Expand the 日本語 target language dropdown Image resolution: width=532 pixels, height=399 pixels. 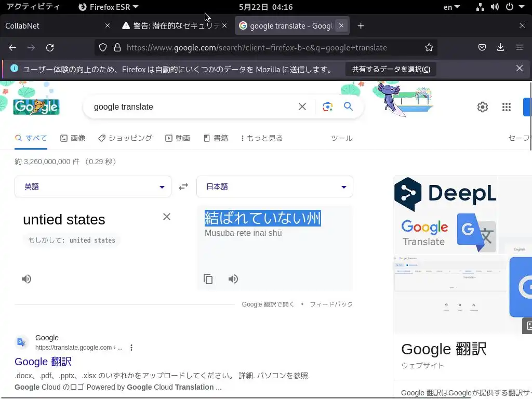coord(275,187)
